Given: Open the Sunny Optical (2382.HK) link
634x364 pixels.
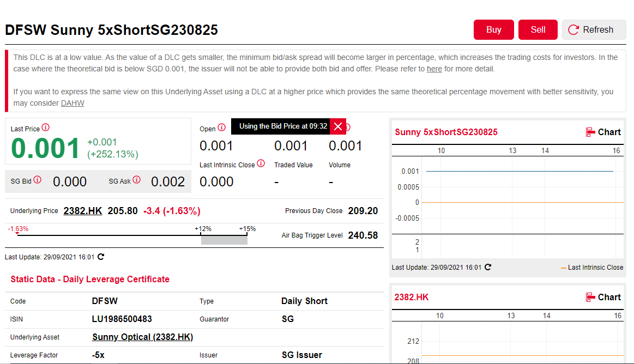Looking at the screenshot, I should pyautogui.click(x=142, y=337).
